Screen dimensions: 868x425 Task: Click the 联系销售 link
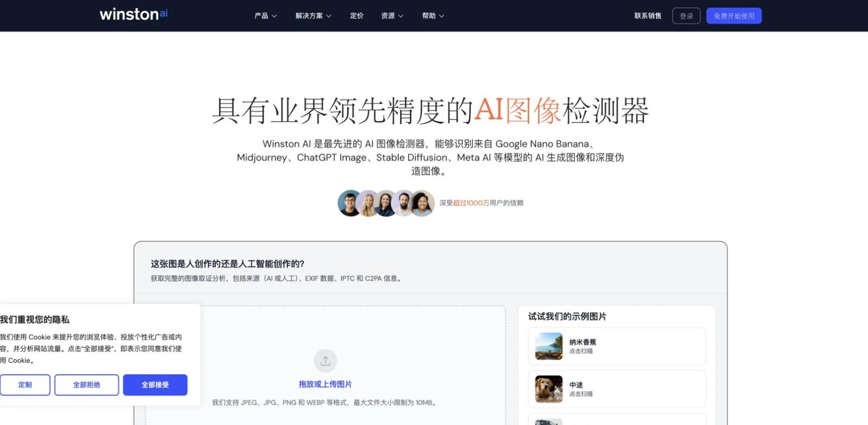(x=648, y=16)
